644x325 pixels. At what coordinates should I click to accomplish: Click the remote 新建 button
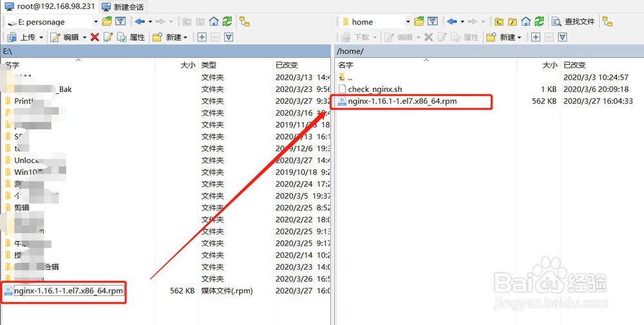pyautogui.click(x=501, y=37)
